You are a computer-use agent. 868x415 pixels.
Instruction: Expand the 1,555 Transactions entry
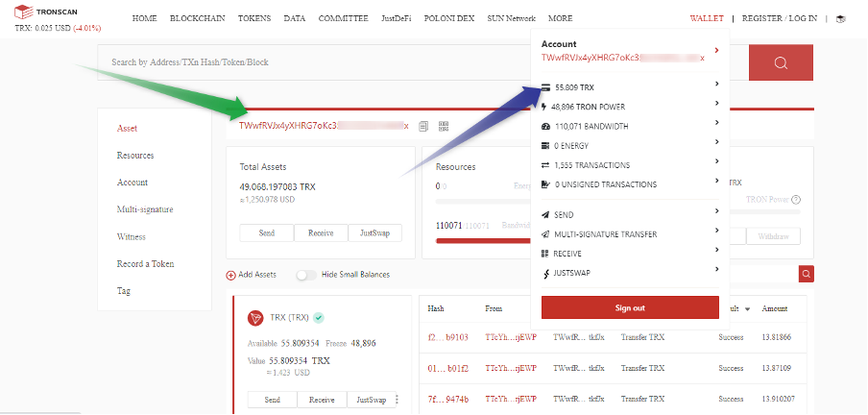716,165
